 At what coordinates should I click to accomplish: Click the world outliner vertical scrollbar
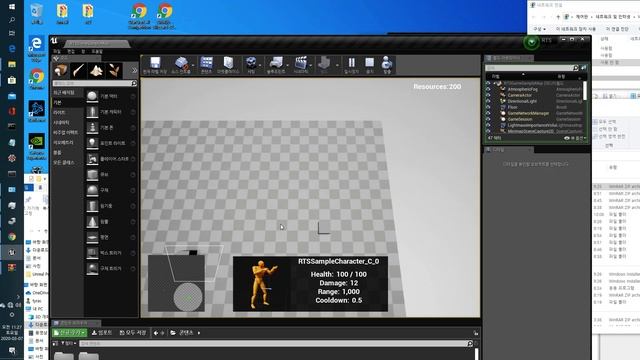[585, 91]
